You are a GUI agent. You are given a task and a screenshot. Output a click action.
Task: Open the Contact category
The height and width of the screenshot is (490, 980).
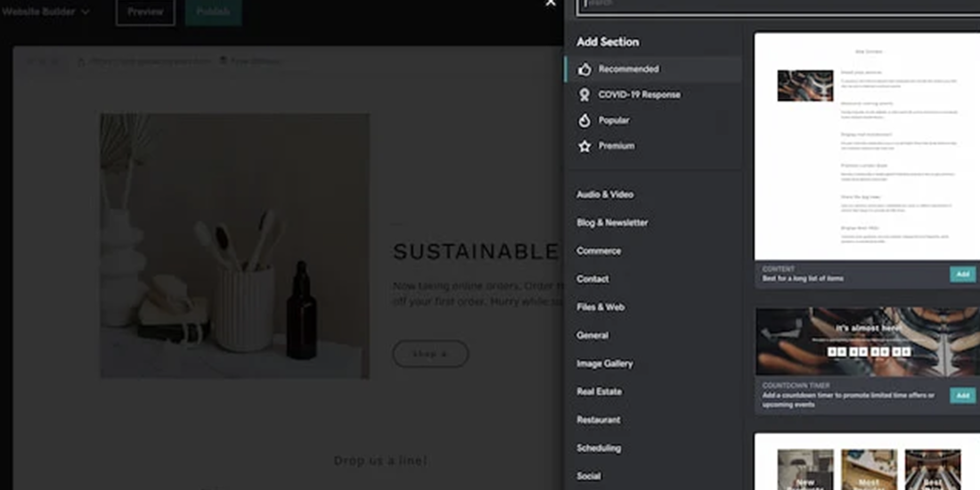click(592, 279)
